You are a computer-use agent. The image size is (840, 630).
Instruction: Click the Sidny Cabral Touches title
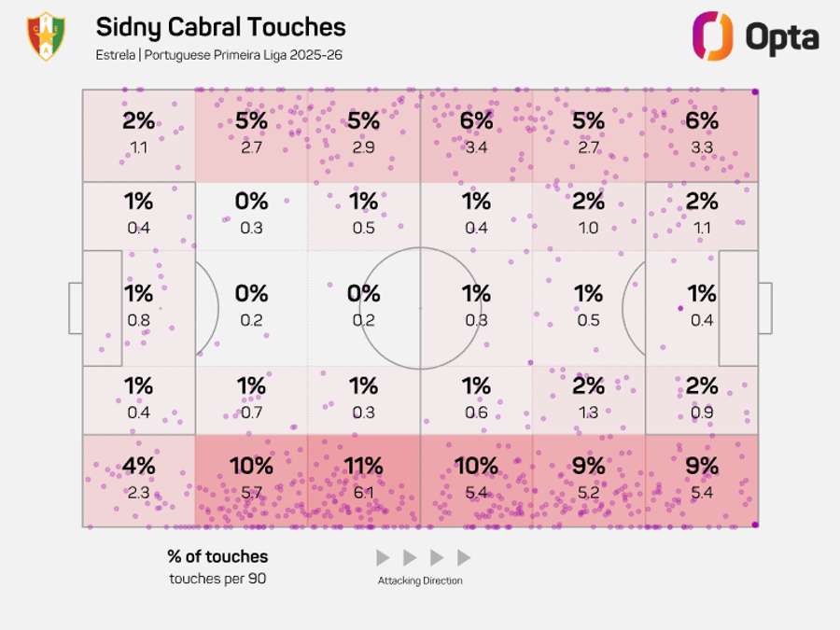(x=220, y=27)
